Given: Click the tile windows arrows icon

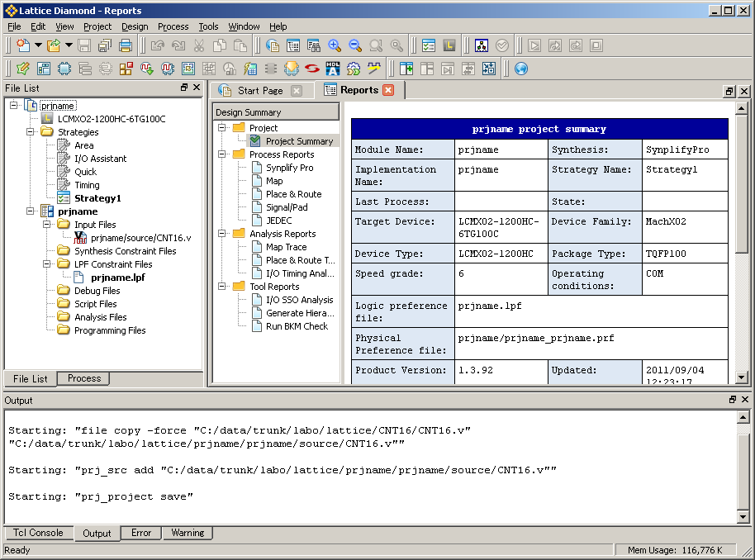Looking at the screenshot, I should 489,69.
